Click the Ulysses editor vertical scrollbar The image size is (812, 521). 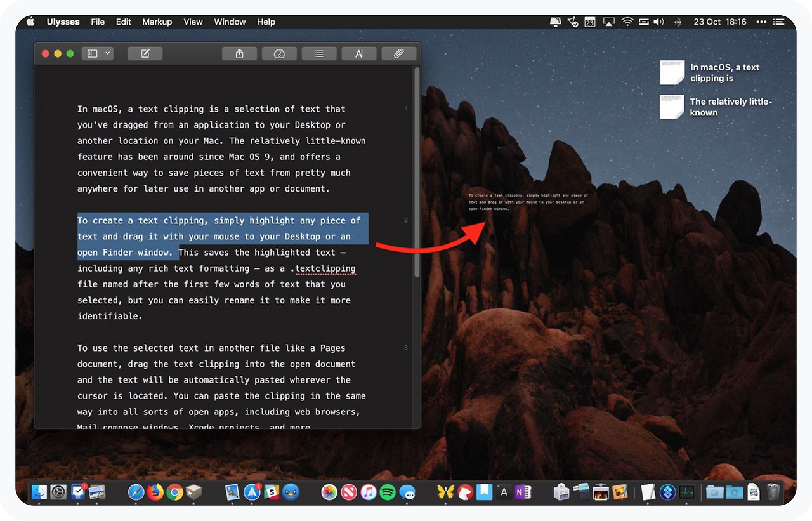[417, 171]
